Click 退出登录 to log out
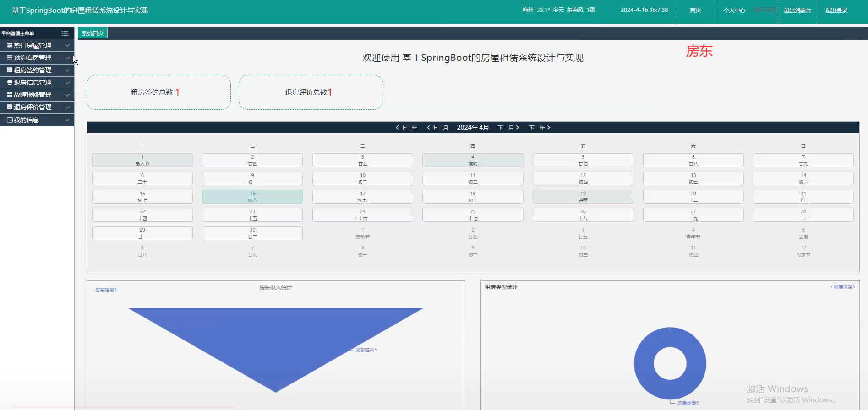This screenshot has height=410, width=868. pos(836,10)
